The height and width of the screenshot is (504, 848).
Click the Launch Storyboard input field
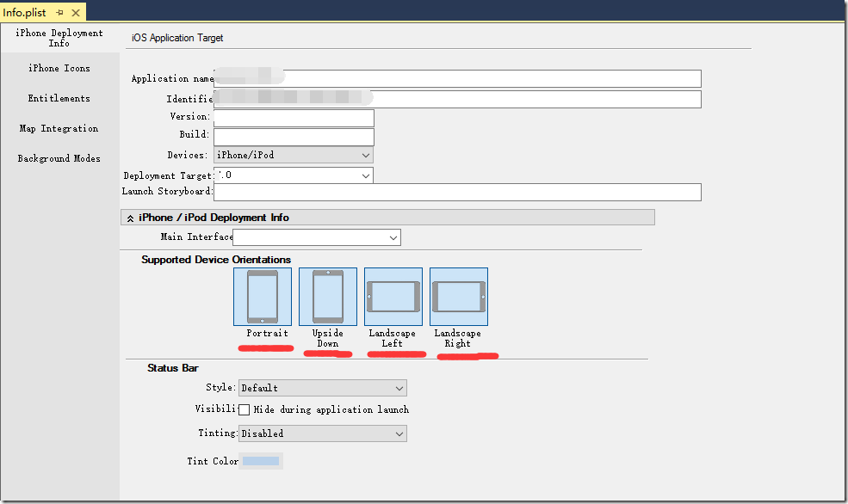click(457, 192)
